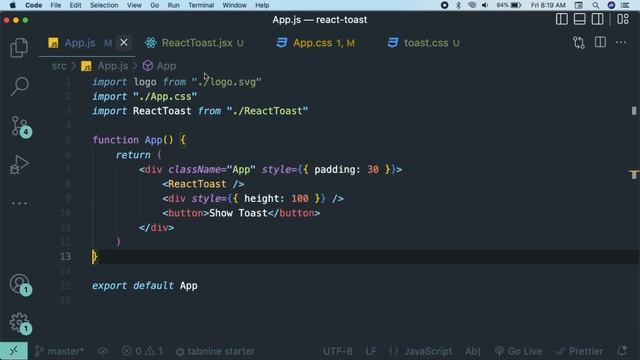
Task: Click the "./ReactToast" import string
Action: (267, 111)
